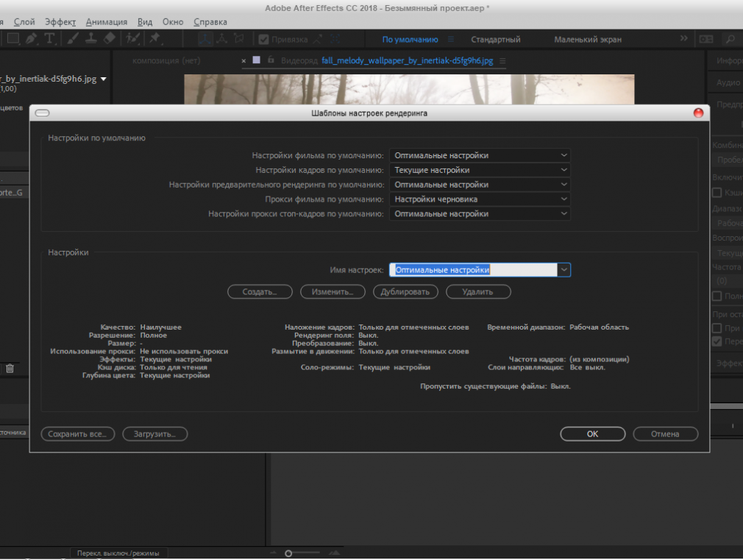Open the Слой menu
Viewport: 743px width, 560px height.
tap(24, 22)
